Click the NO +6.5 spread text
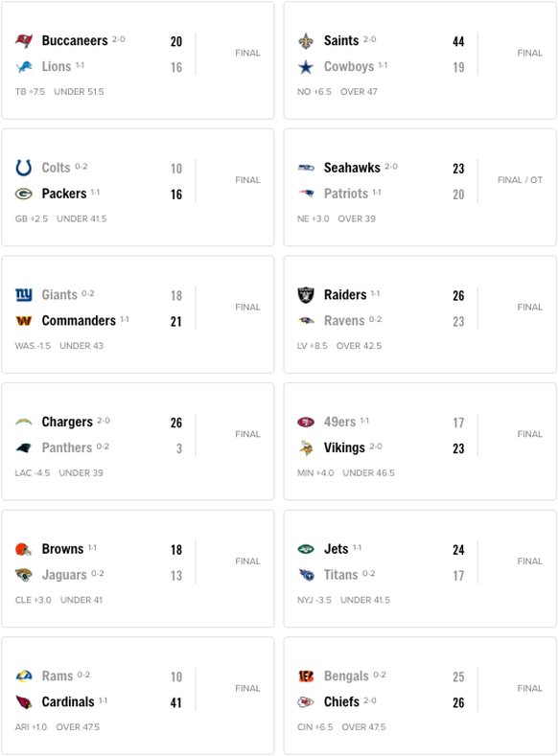Image resolution: width=558 pixels, height=756 pixels. pos(314,92)
